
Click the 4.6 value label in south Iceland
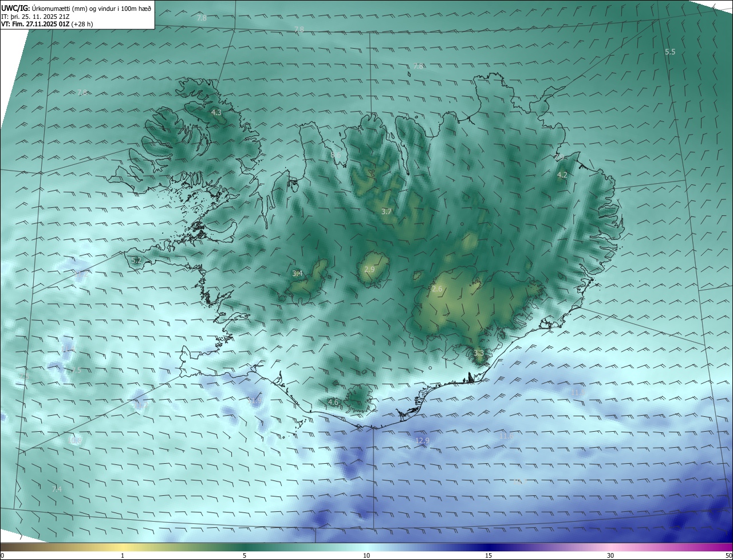click(x=333, y=403)
